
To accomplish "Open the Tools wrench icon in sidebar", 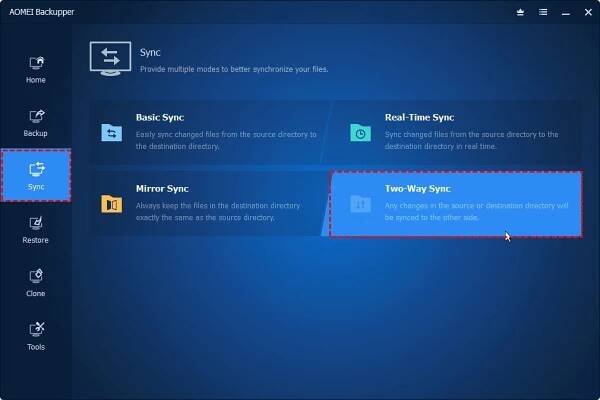I will click(x=35, y=329).
